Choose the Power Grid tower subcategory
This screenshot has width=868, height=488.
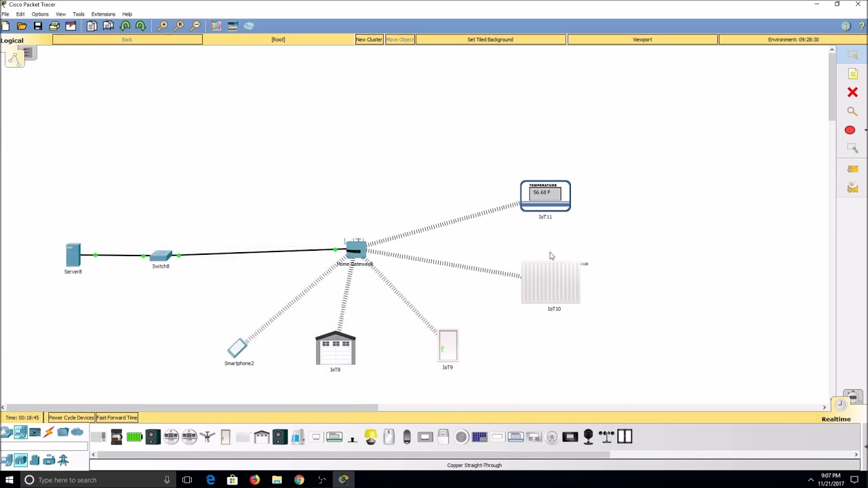point(63,461)
